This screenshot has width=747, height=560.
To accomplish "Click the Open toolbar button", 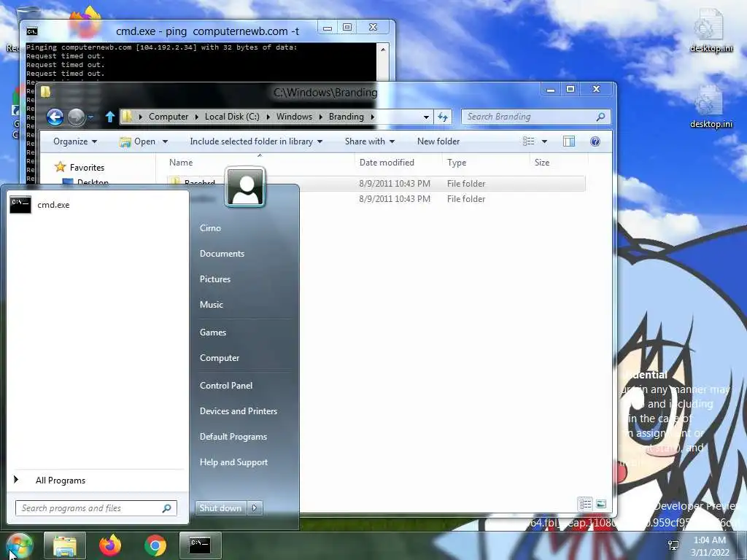I will pyautogui.click(x=138, y=141).
